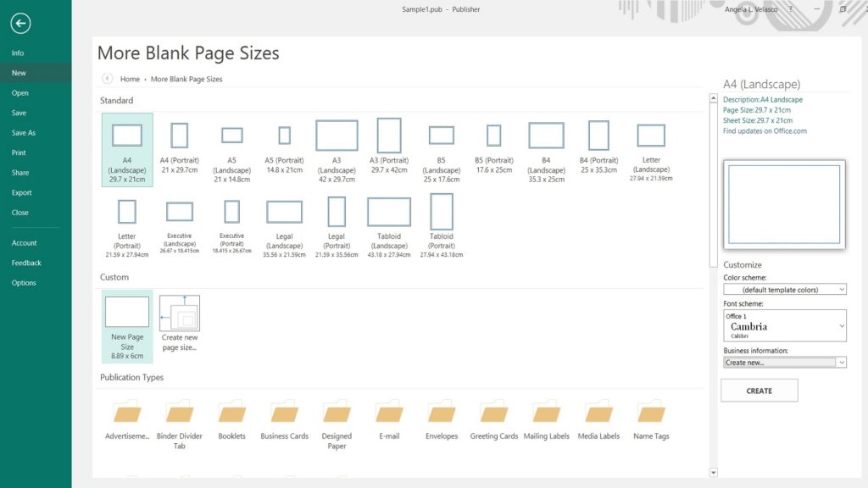Image resolution: width=868 pixels, height=488 pixels.
Task: Click Home in the breadcrumb navigation
Action: click(130, 78)
